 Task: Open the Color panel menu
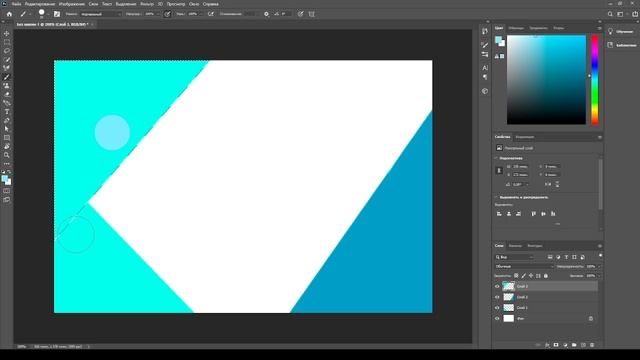(600, 28)
